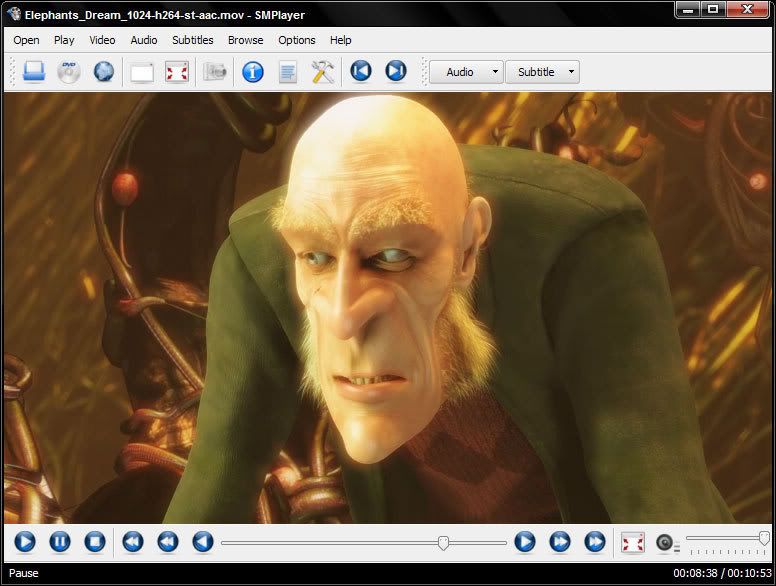
Task: Open the Subtitles menu
Action: pyautogui.click(x=192, y=40)
